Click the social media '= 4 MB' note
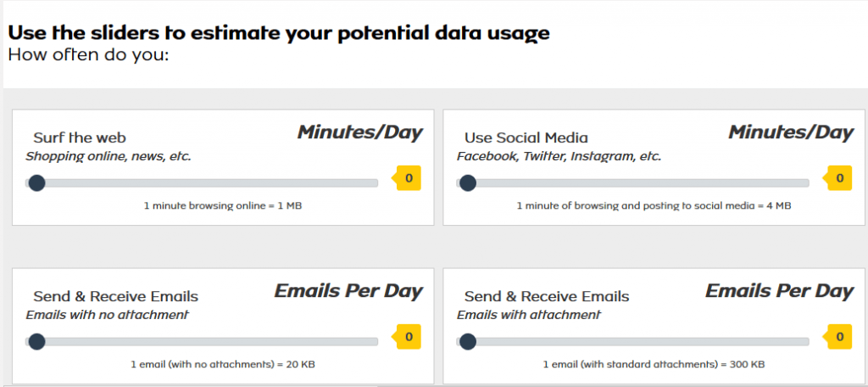Viewport: 868px width, 387px height. (654, 206)
